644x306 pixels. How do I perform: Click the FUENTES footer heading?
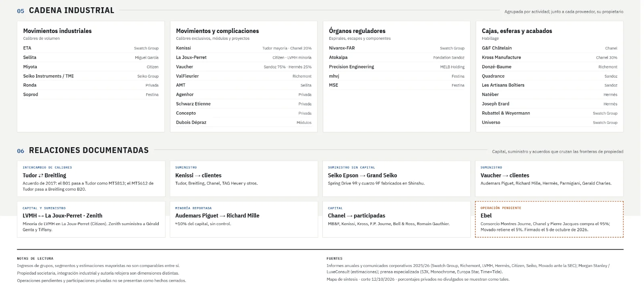(334, 259)
